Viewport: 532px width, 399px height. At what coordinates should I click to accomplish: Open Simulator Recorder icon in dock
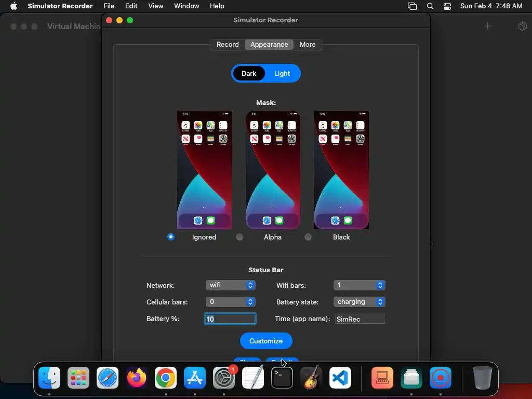[441, 378]
